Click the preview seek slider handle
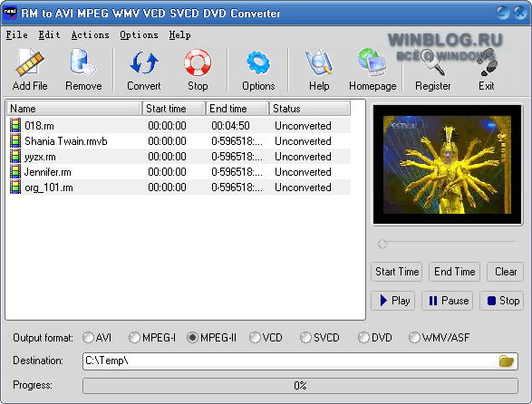This screenshot has width=532, height=404. 382,244
